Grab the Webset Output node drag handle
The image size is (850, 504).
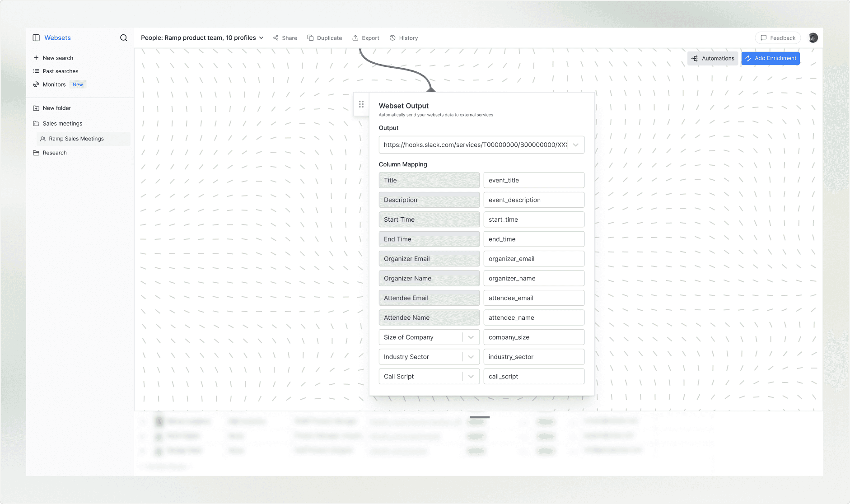361,104
